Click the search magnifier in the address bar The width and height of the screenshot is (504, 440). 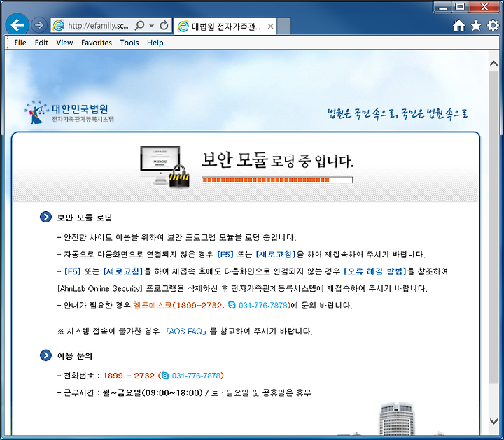(x=139, y=25)
